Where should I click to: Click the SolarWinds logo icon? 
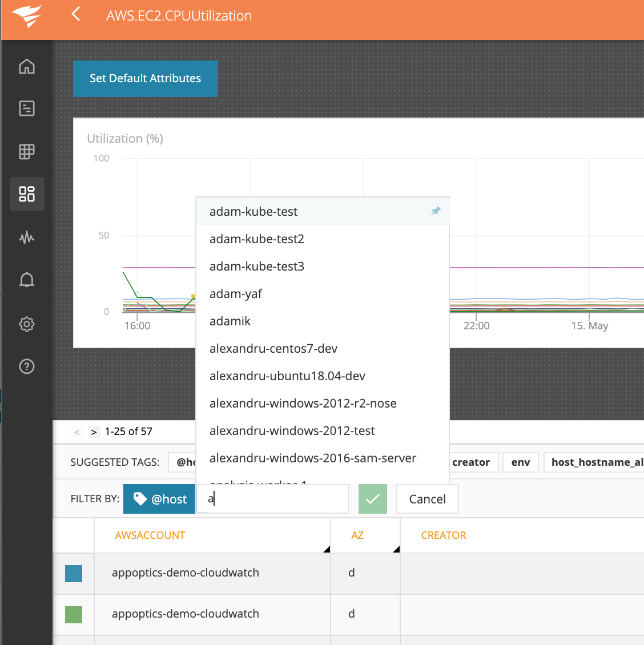coord(26,16)
